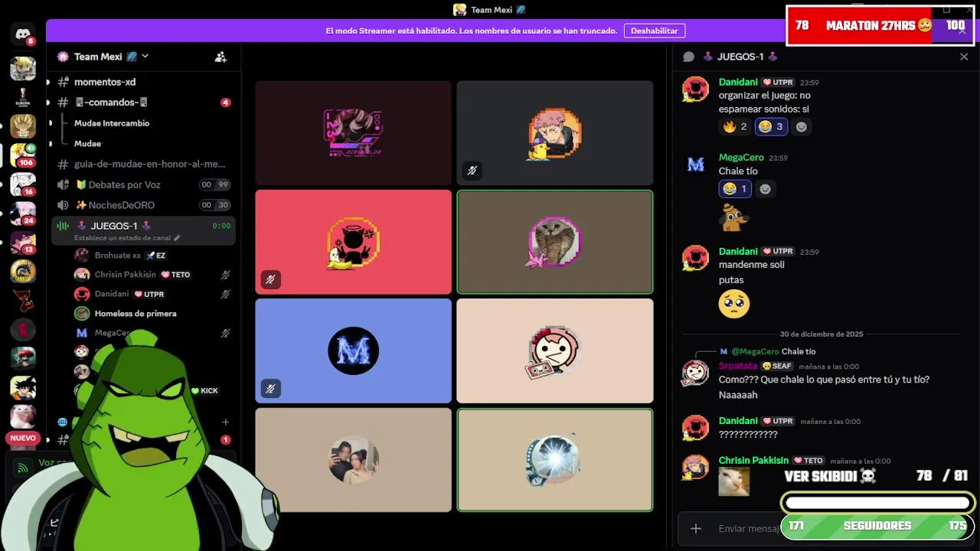Click the plus icon above unread channel
980x551 pixels.
[x=225, y=422]
